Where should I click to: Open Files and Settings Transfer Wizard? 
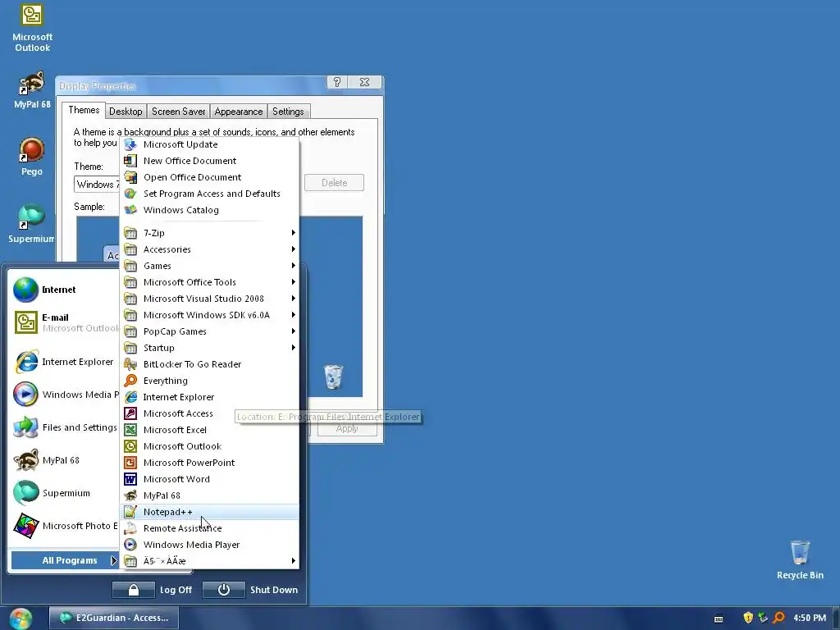coord(64,427)
